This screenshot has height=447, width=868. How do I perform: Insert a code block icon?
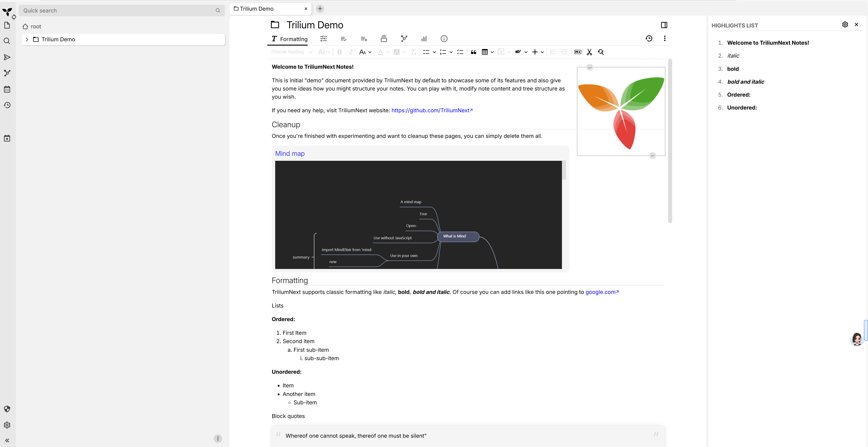(x=501, y=52)
